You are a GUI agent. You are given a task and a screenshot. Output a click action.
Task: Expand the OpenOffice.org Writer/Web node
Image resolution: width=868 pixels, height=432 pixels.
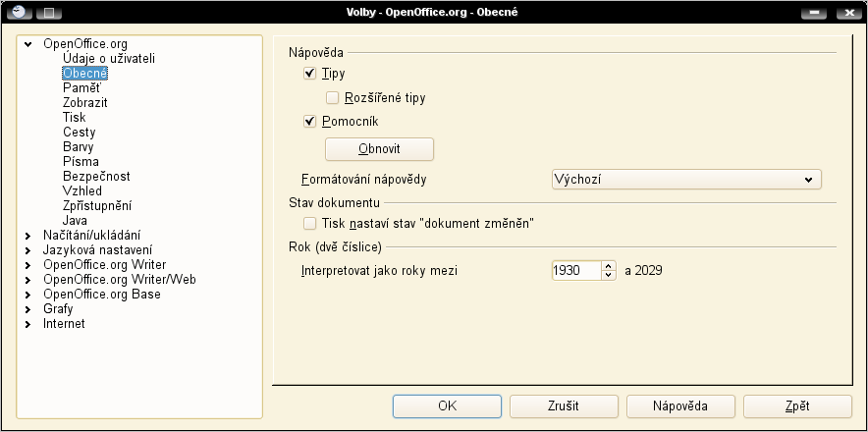(27, 280)
